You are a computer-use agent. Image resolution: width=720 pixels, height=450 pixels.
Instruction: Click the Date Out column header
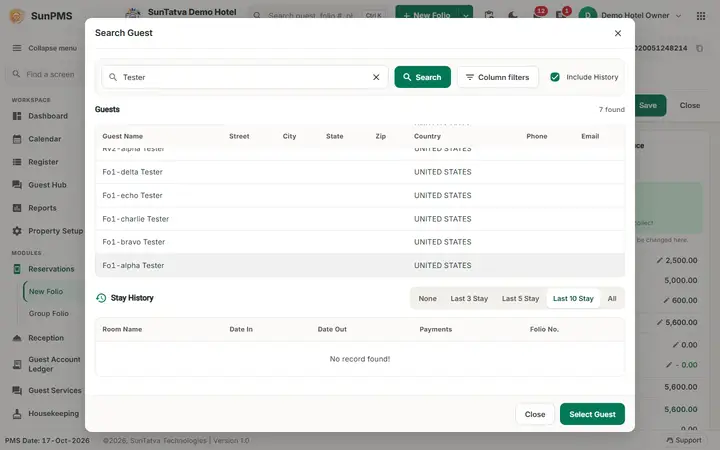point(332,329)
